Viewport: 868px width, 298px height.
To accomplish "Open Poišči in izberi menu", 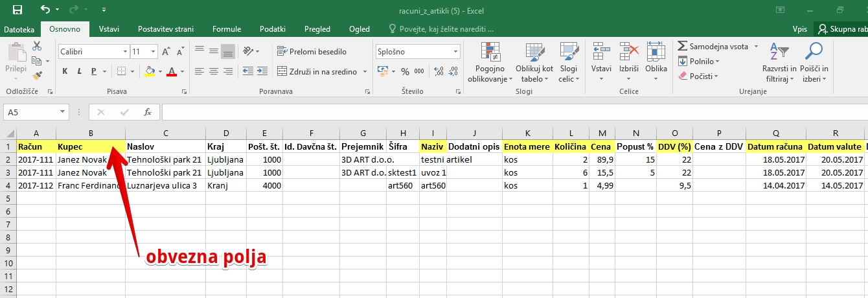I will tap(814, 62).
